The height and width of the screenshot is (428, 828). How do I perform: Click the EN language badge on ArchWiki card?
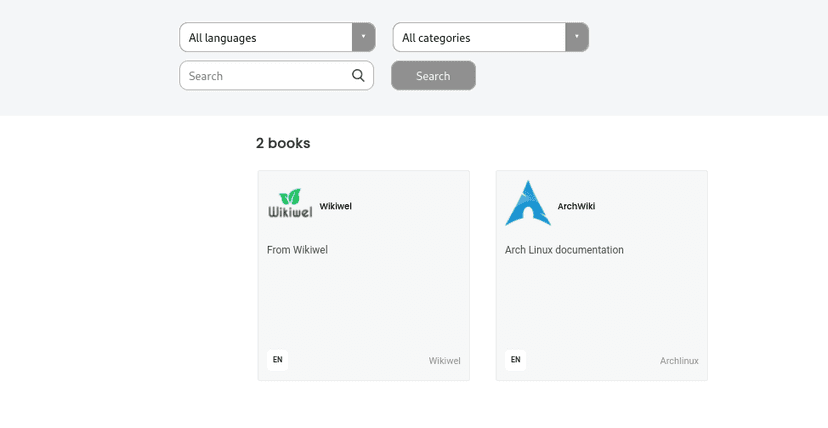tap(516, 360)
